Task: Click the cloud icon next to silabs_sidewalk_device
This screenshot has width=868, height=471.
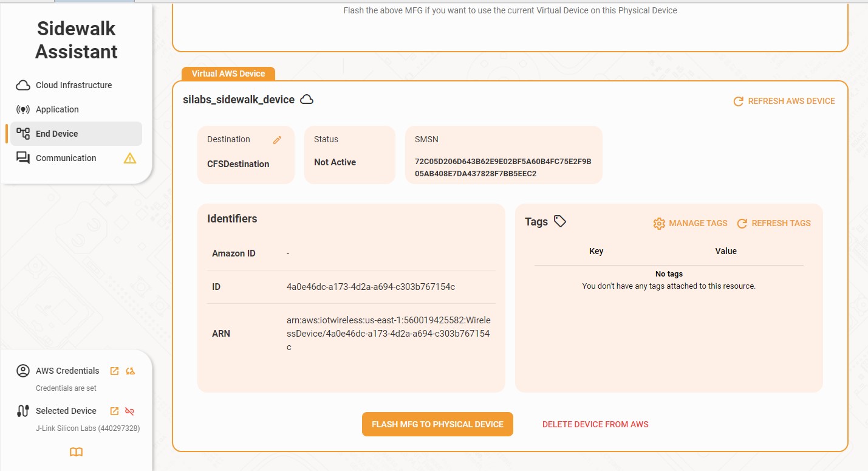Action: point(307,100)
